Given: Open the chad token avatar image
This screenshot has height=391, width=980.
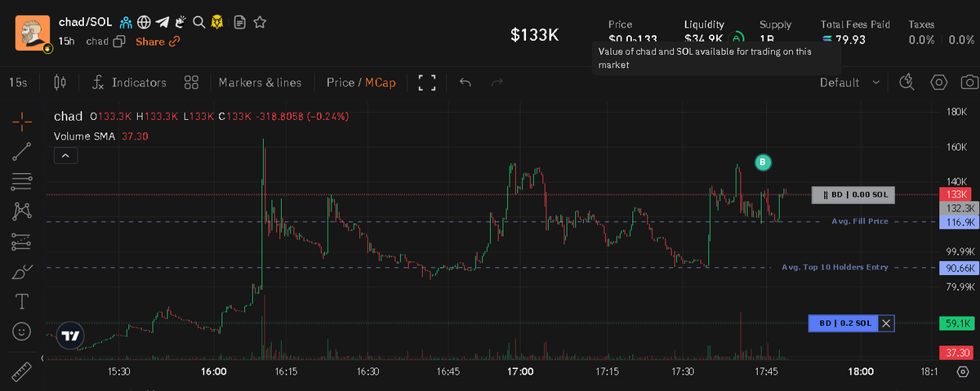Looking at the screenshot, I should click(33, 32).
